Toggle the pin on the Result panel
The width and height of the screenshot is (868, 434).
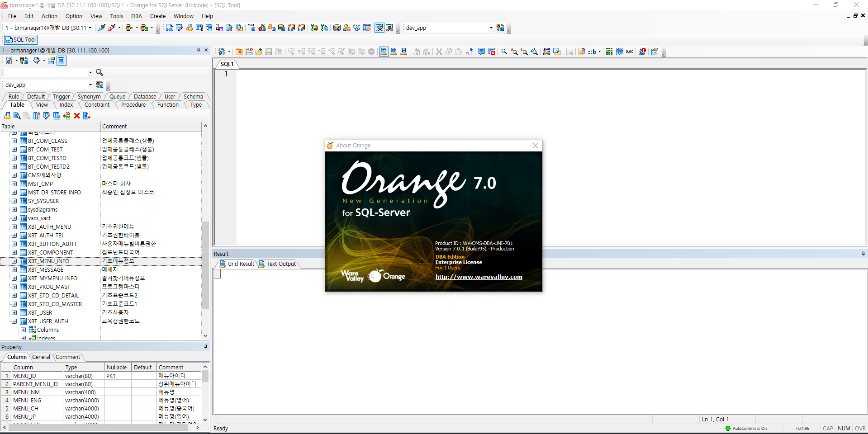click(x=863, y=254)
